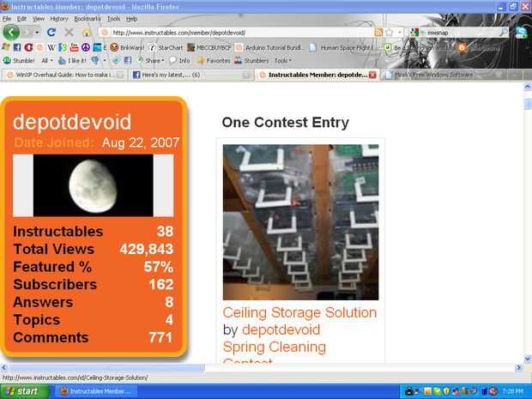Reload the page with the Refresh icon
The width and height of the screenshot is (532, 399).
coord(51,33)
